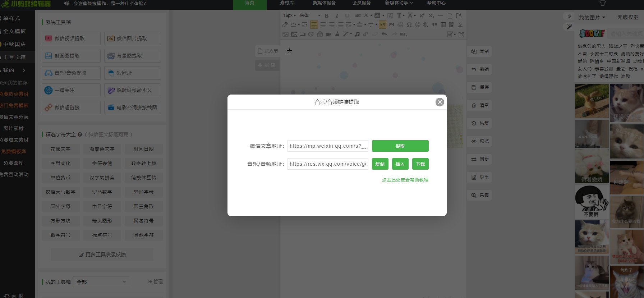Collapse right panel with double chevron icon
This screenshot has width=644, height=298.
tap(569, 16)
